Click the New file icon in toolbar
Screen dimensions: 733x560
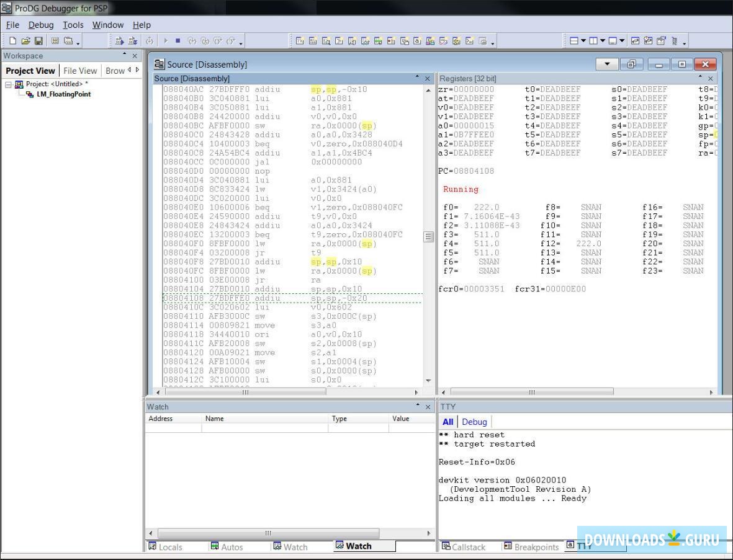click(12, 41)
